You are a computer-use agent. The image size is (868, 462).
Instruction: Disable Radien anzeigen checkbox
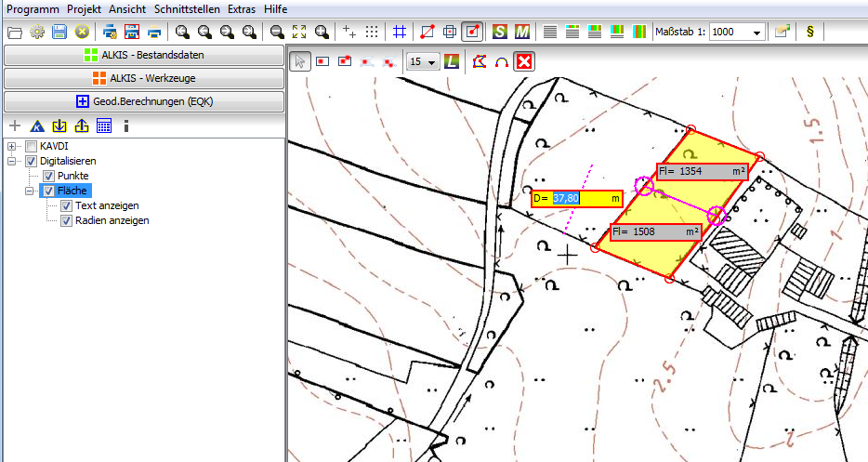pyautogui.click(x=66, y=221)
